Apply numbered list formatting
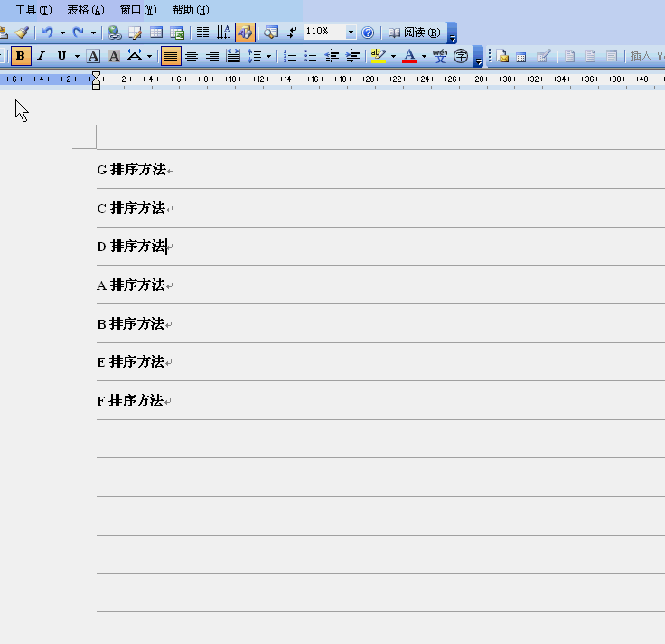Screen dimensions: 665x644 point(290,56)
